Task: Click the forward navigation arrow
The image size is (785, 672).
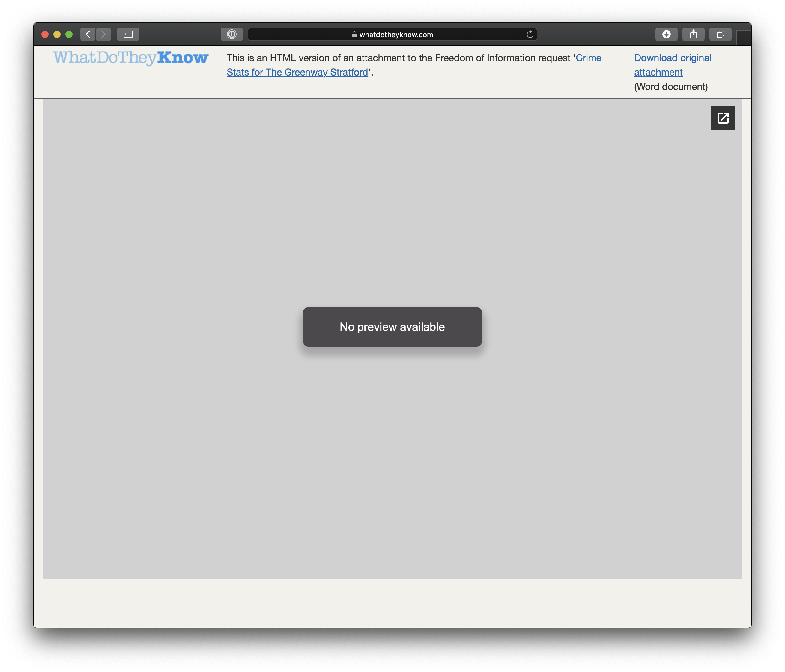Action: [103, 34]
